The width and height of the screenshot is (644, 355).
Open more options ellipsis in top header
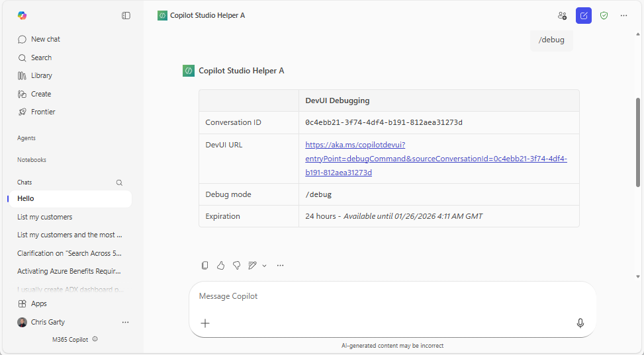click(x=623, y=15)
